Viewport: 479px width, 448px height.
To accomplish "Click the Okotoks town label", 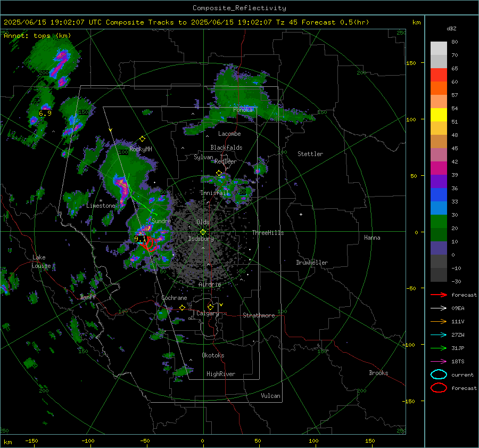I will [x=213, y=355].
